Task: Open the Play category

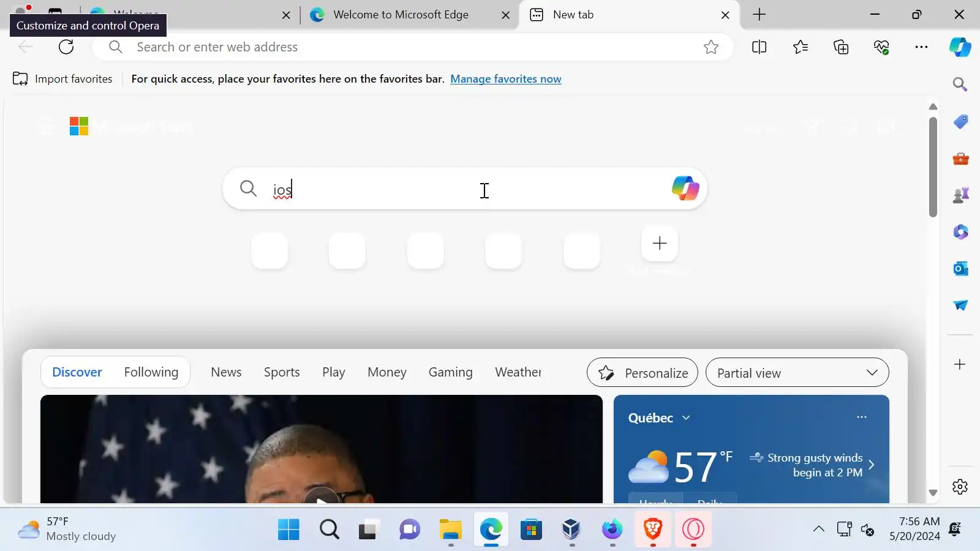Action: (x=334, y=372)
